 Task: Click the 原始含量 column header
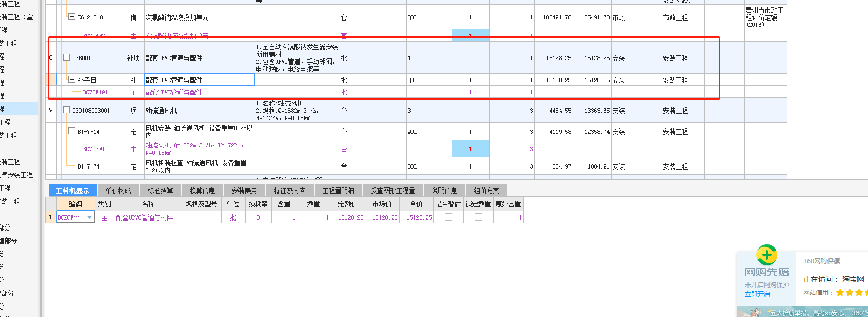[x=508, y=204]
